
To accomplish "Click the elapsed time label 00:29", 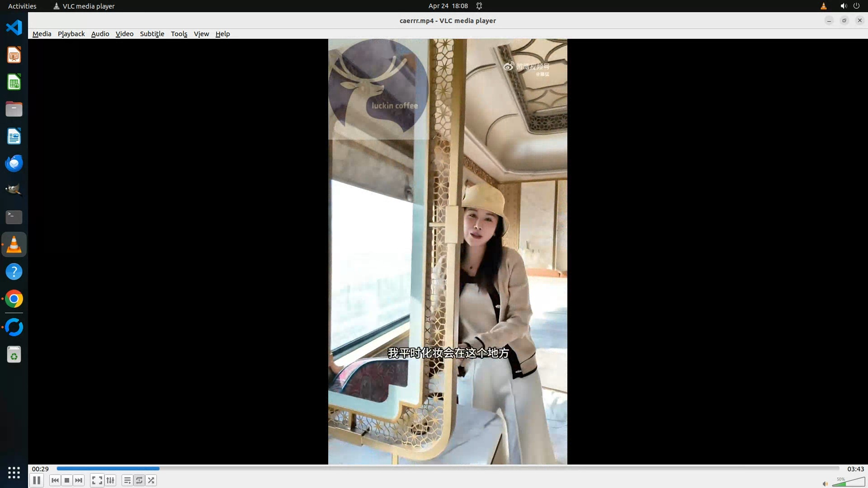I will 40,469.
